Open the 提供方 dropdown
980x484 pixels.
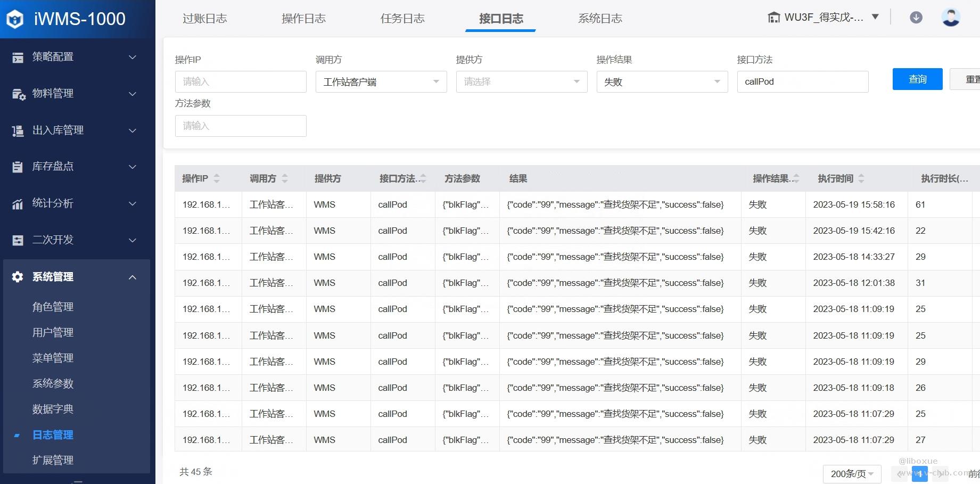pos(521,82)
